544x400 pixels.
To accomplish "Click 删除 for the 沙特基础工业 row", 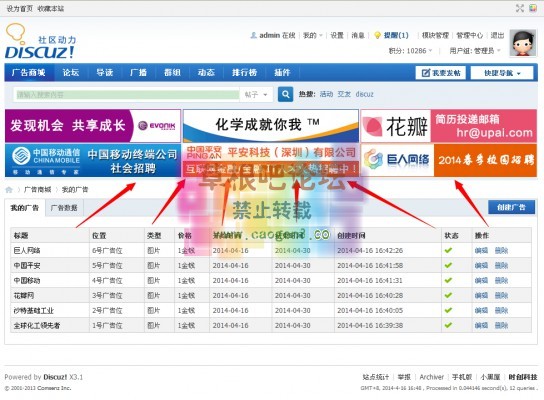I will (501, 310).
